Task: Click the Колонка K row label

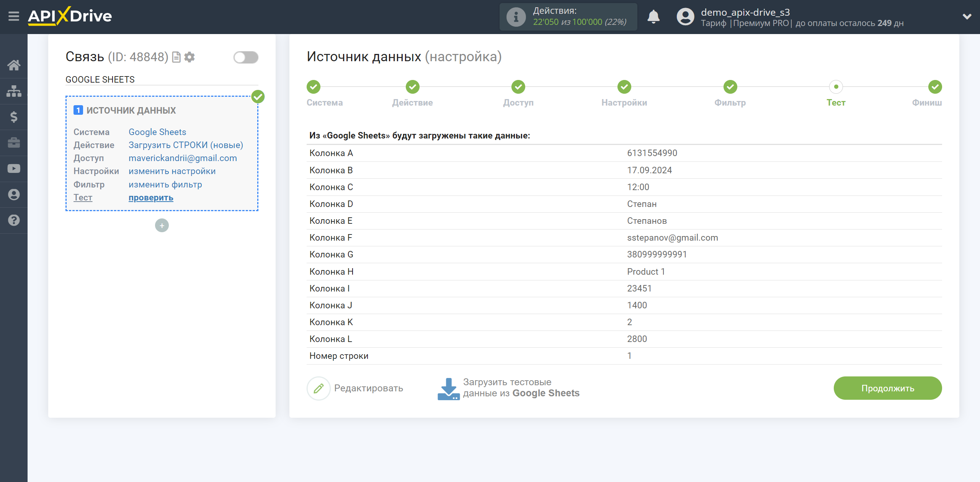Action: [x=331, y=322]
